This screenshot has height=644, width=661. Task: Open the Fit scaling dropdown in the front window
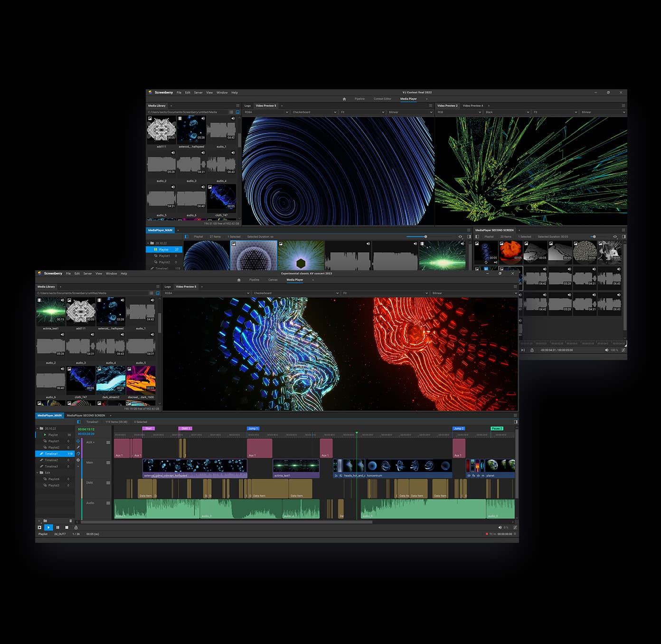(385, 293)
